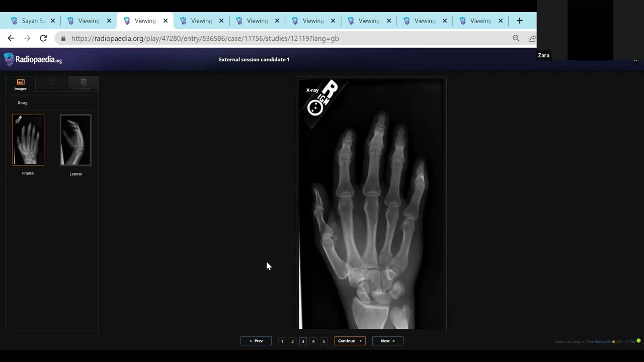Click the X-ray series heading in sidebar

pos(23,103)
